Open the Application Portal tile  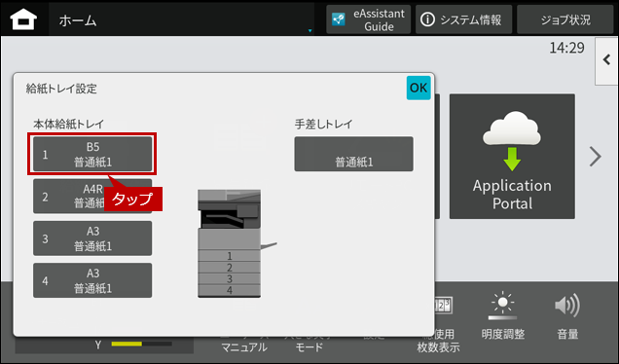pyautogui.click(x=512, y=157)
